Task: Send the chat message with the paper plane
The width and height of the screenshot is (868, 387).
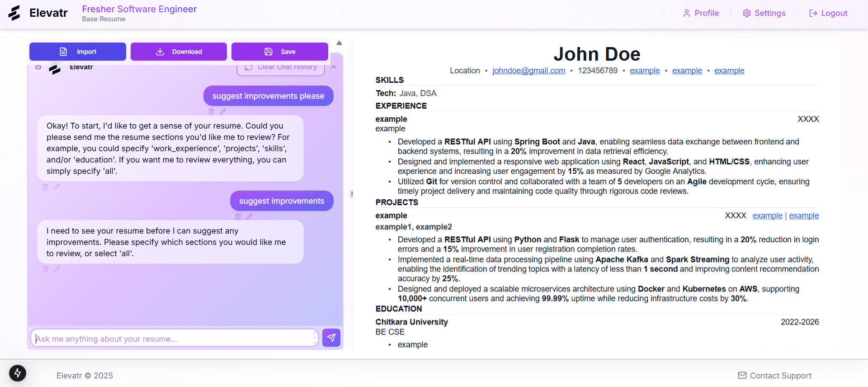Action: point(331,338)
